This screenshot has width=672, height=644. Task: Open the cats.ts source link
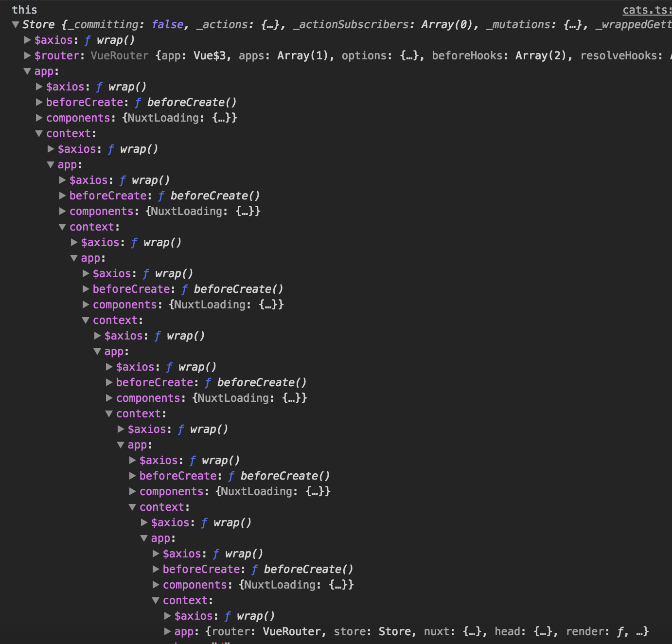[x=647, y=10]
